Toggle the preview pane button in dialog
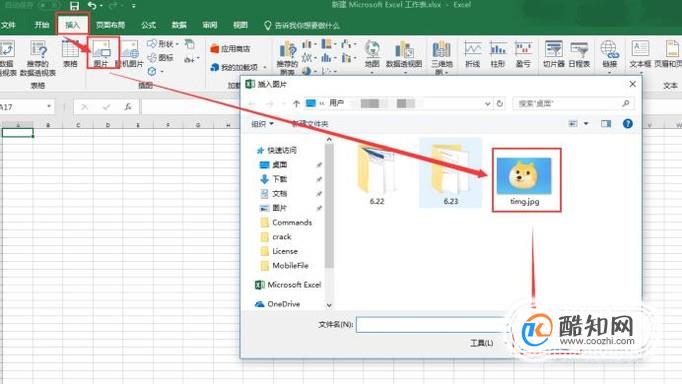 606,124
